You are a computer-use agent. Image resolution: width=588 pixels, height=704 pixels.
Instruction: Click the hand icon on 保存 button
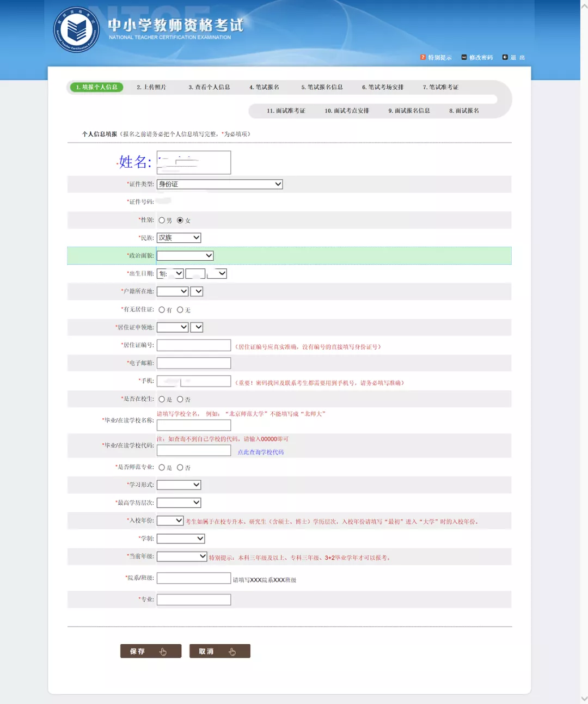(x=163, y=652)
